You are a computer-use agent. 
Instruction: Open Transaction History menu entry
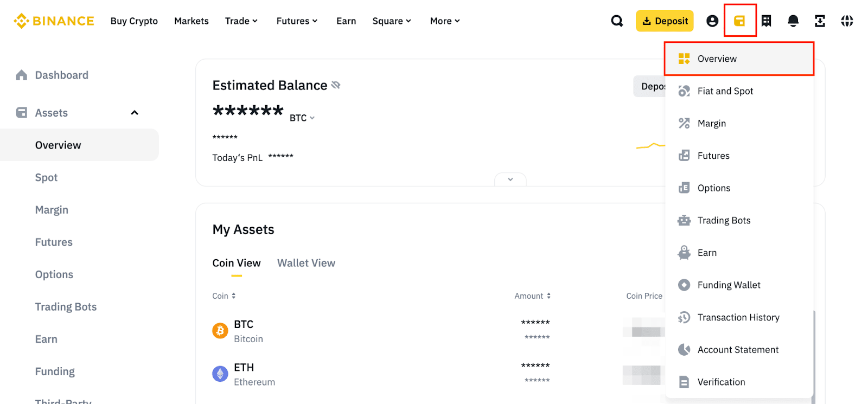(x=739, y=317)
